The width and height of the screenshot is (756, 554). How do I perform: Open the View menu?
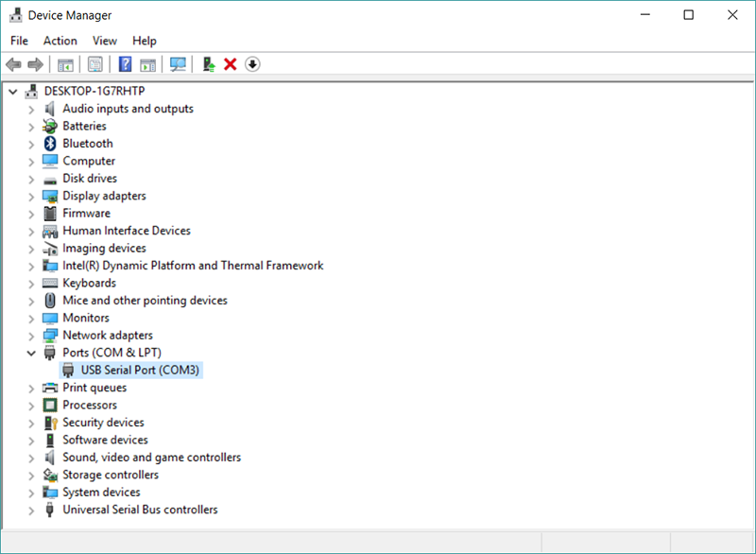pos(105,41)
